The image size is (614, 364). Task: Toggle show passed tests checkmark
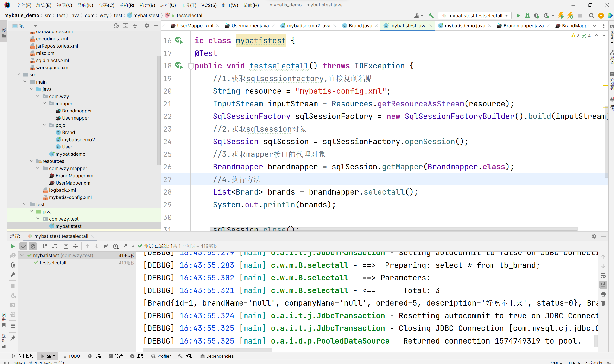coord(23,246)
